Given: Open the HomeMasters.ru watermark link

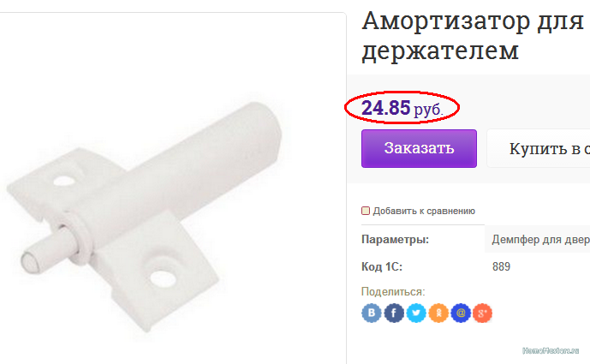Looking at the screenshot, I should [551, 351].
